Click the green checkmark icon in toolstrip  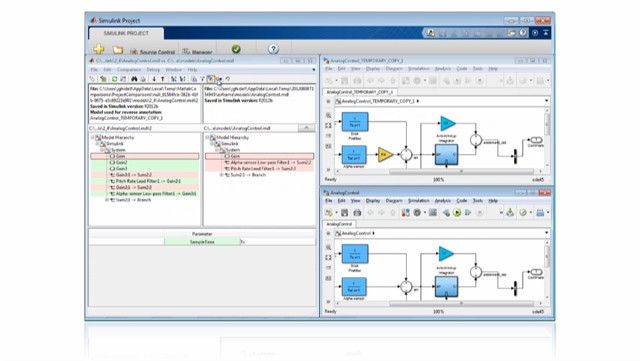[236, 49]
